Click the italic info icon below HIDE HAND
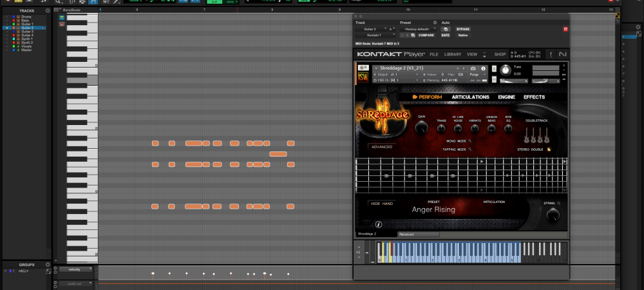The width and height of the screenshot is (644, 290). coord(379,224)
